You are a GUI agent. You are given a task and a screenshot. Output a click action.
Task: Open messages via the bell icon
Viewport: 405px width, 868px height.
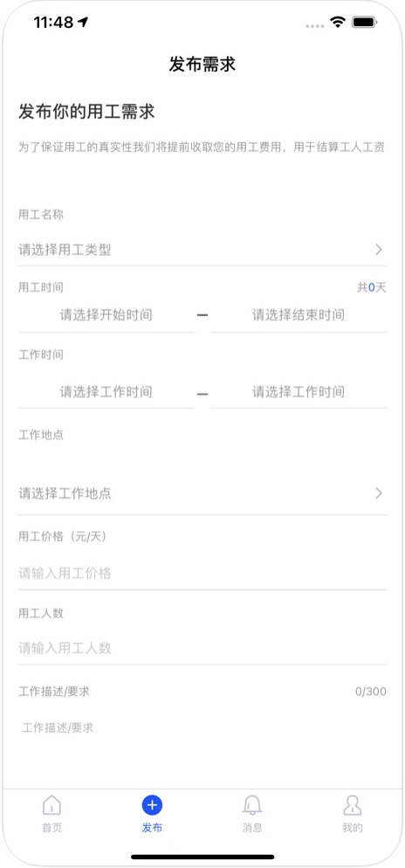252,805
